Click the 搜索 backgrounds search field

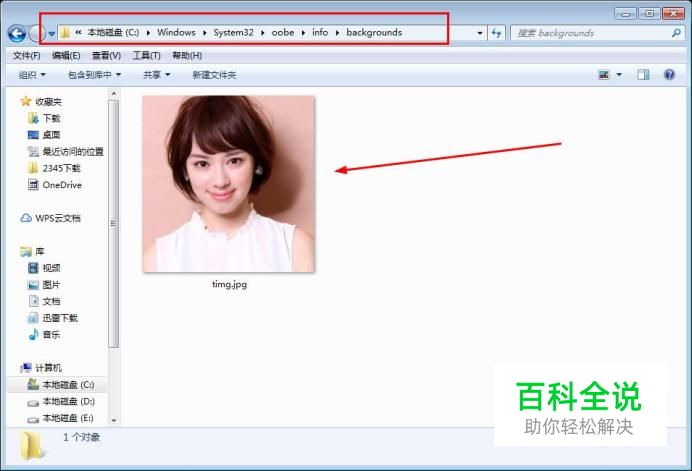coord(591,33)
